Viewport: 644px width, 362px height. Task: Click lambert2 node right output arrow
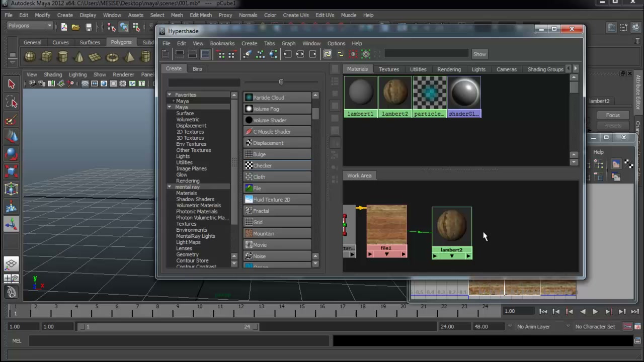click(x=468, y=256)
